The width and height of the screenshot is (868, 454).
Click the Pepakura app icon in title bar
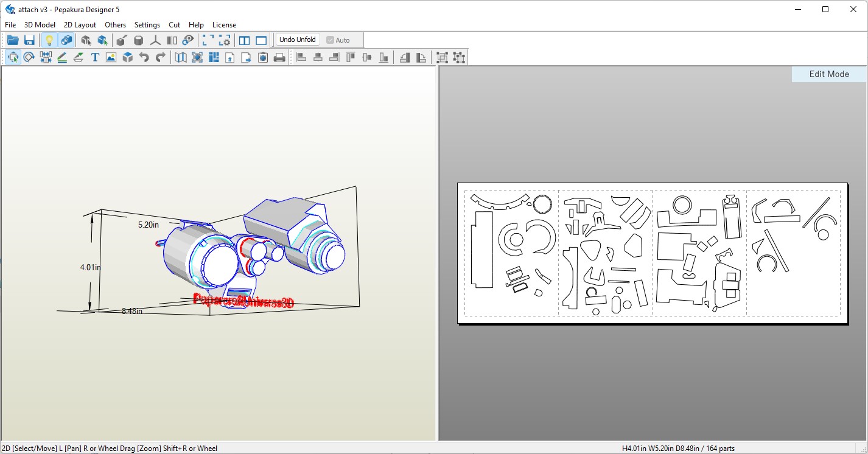pyautogui.click(x=10, y=9)
